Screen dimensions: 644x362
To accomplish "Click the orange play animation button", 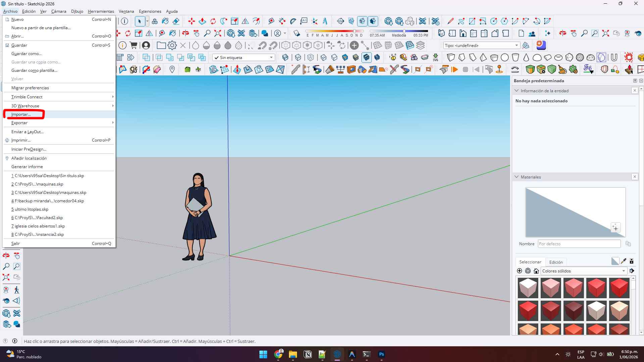I will (x=455, y=69).
